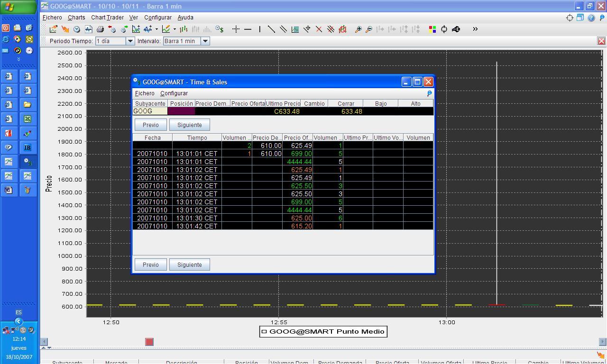Open the IB taskbar button
This screenshot has width=607, height=364.
click(x=28, y=147)
